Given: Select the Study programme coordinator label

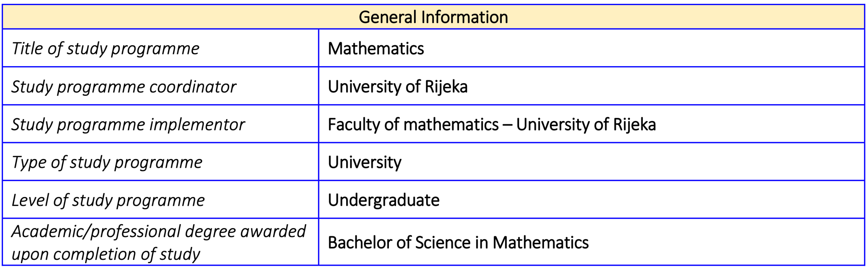Looking at the screenshot, I should click(124, 87).
